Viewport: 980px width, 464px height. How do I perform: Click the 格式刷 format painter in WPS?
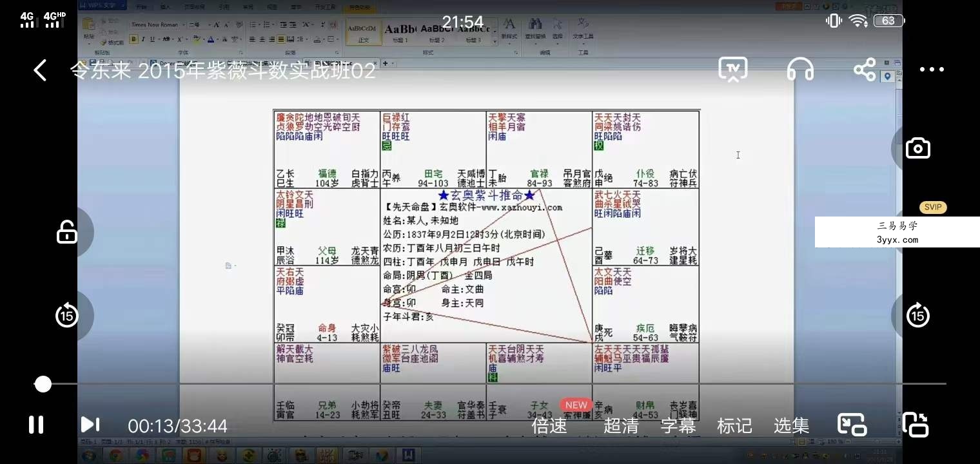112,43
